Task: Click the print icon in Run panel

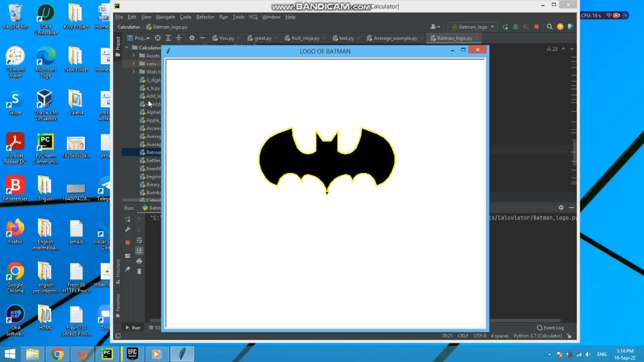Action: (139, 261)
